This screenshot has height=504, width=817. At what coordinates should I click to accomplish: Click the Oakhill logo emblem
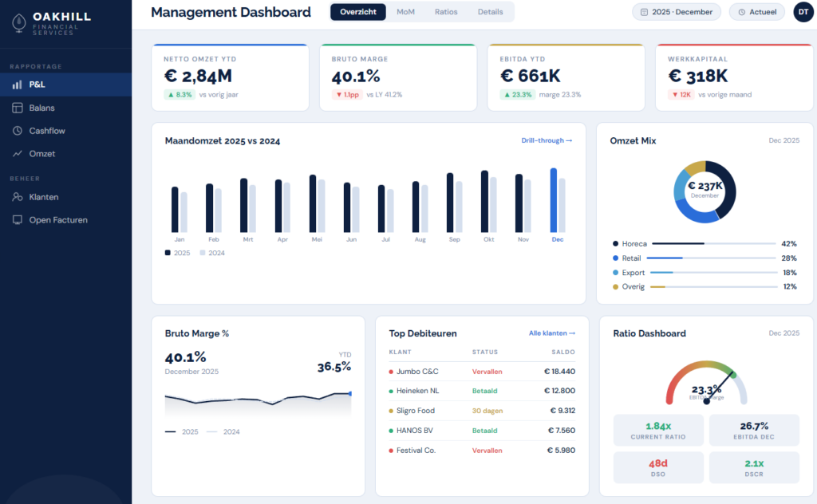tap(18, 22)
